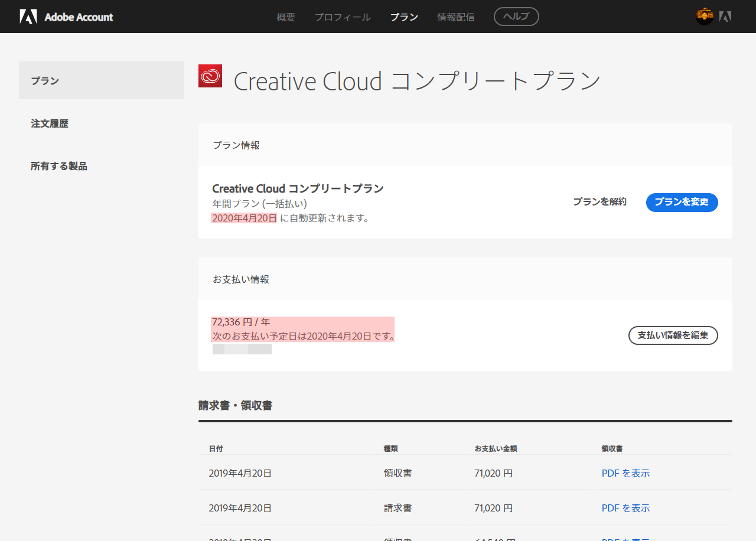Click the プラン情報 section header

point(236,145)
